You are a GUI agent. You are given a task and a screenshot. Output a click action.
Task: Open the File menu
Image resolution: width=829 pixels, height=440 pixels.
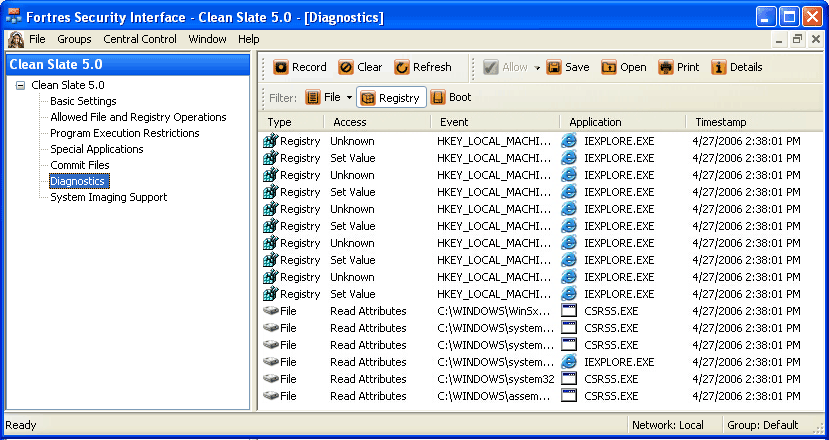(37, 39)
